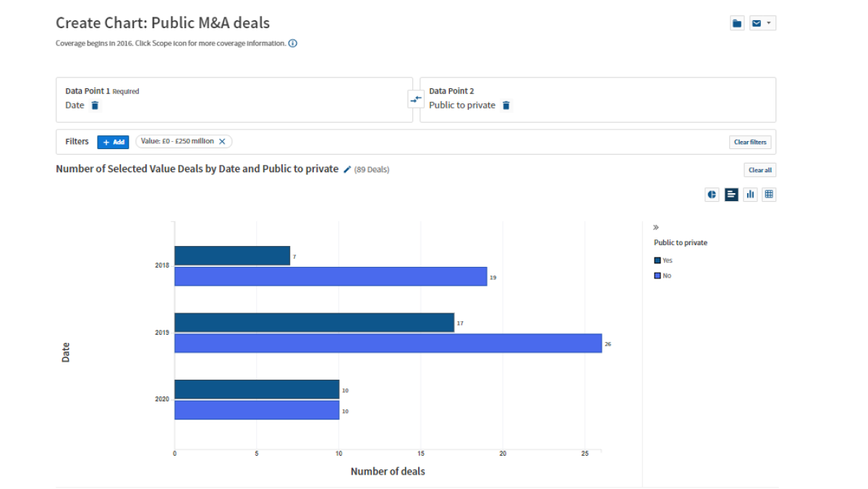This screenshot has height=489, width=868.
Task: Delete the Date data point
Action: 95,106
